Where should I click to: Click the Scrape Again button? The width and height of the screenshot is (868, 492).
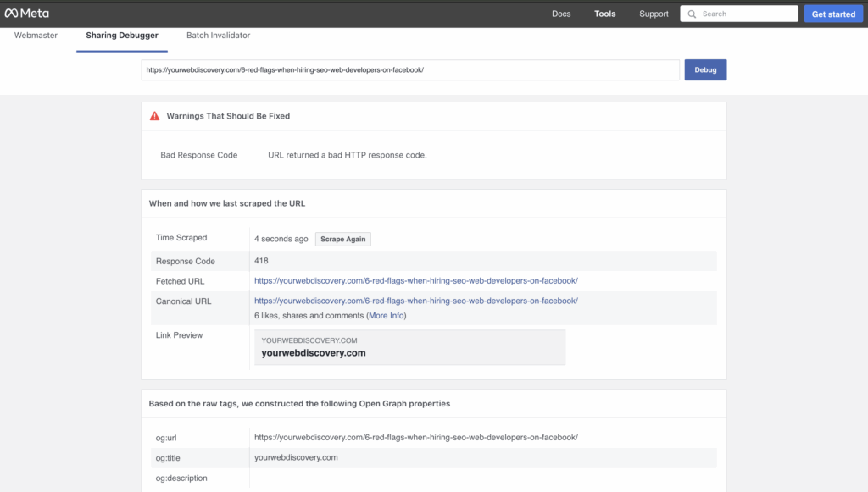click(343, 240)
